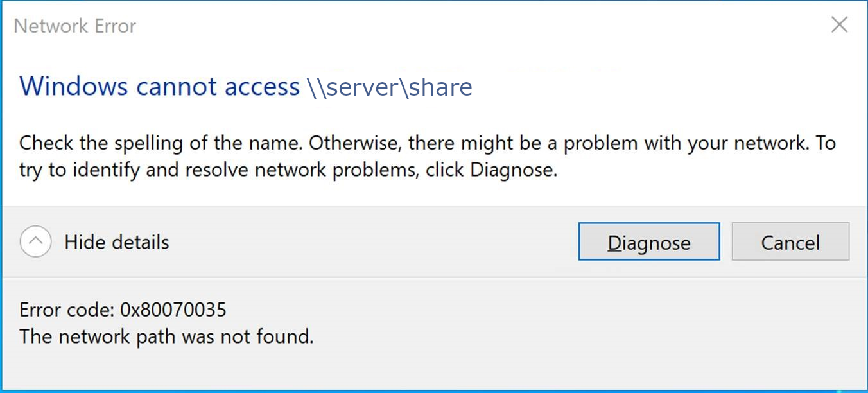Click the Network Error window title

[x=75, y=26]
